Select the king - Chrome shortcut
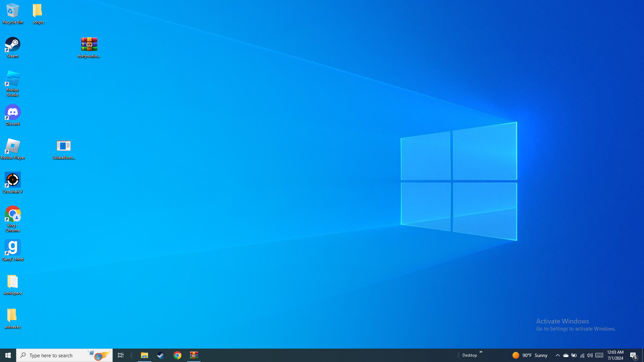The width and height of the screenshot is (644, 362). pyautogui.click(x=13, y=219)
